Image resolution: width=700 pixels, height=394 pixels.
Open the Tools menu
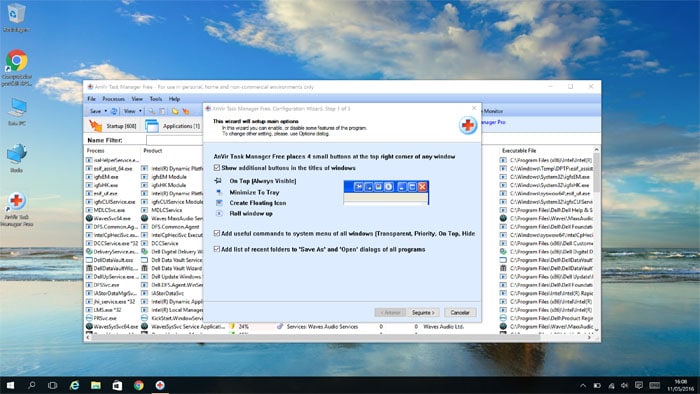click(156, 99)
